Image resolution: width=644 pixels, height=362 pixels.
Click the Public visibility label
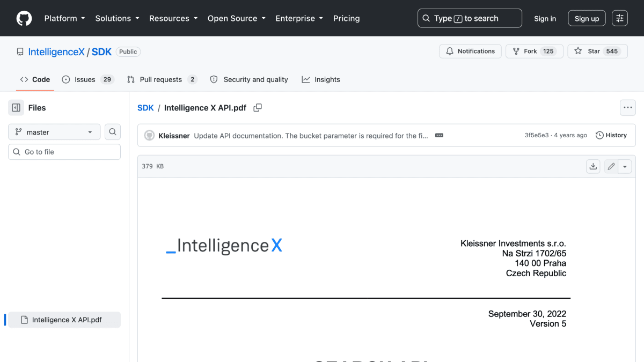(128, 52)
